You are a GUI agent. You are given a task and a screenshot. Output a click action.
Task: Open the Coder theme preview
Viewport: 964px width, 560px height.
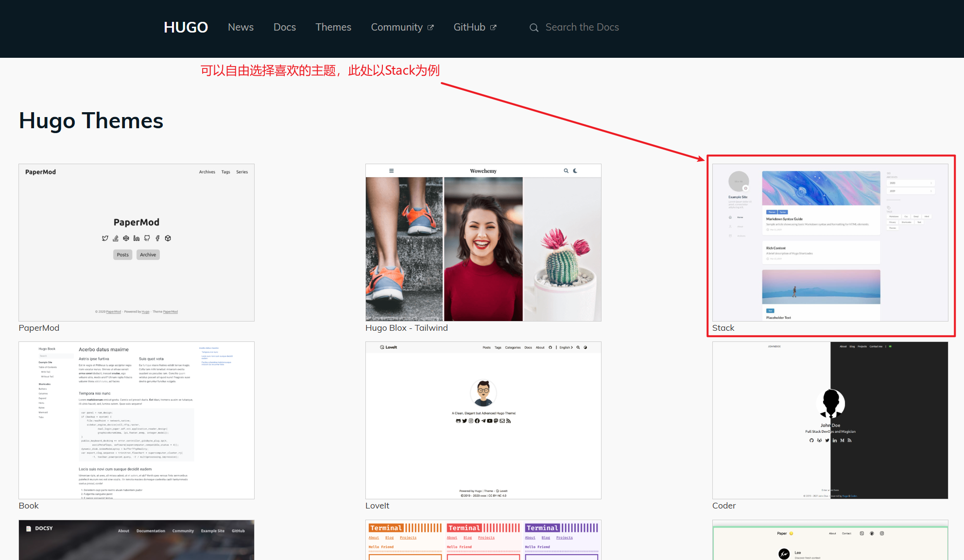(830, 420)
